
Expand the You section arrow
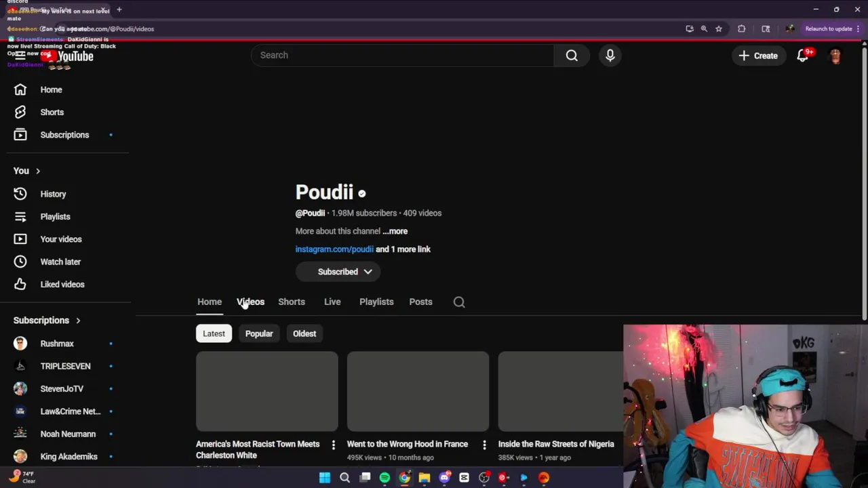[x=38, y=171]
